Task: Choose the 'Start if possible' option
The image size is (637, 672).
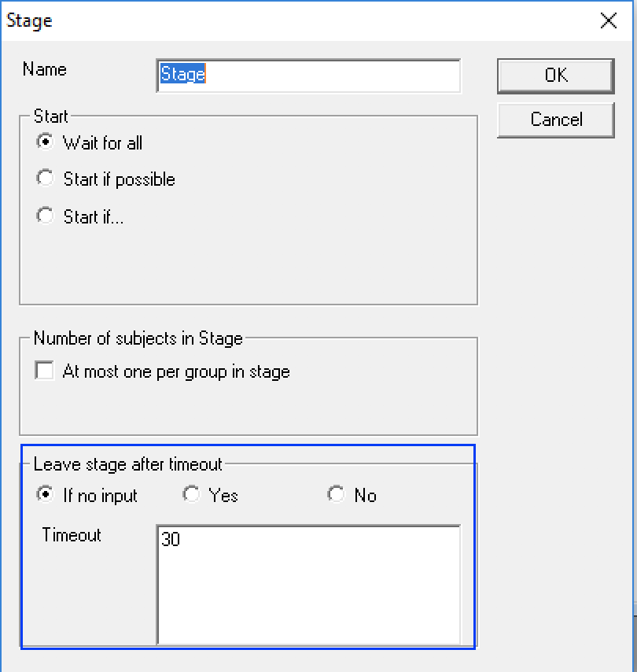Action: point(45,179)
